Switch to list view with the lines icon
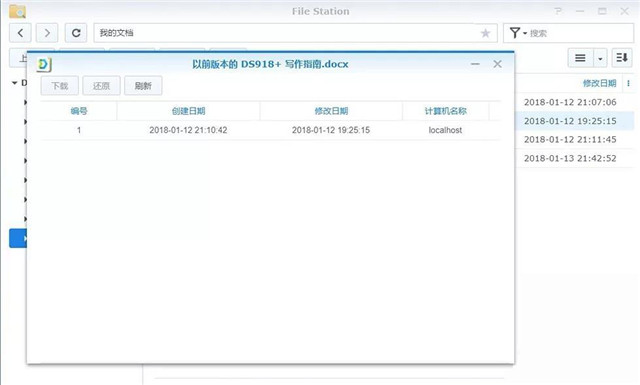The width and height of the screenshot is (640, 385). (580, 58)
